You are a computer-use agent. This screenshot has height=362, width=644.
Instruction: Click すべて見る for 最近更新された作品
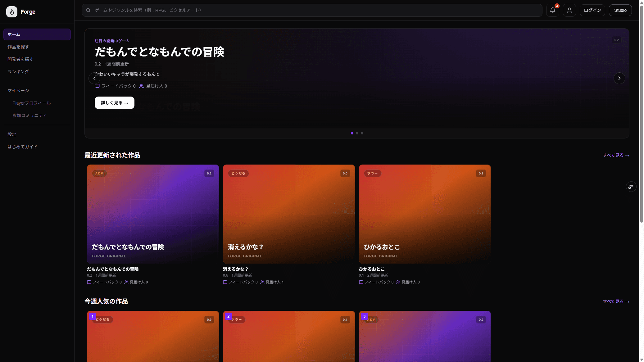click(x=616, y=155)
